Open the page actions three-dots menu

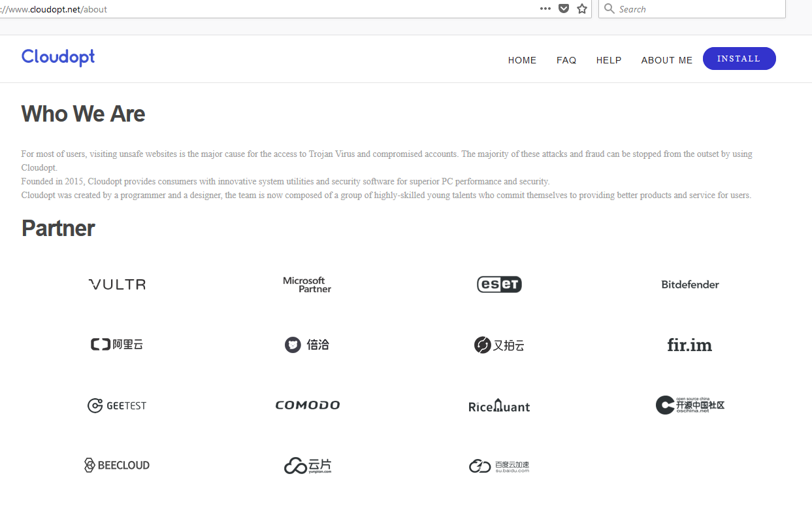(x=545, y=9)
